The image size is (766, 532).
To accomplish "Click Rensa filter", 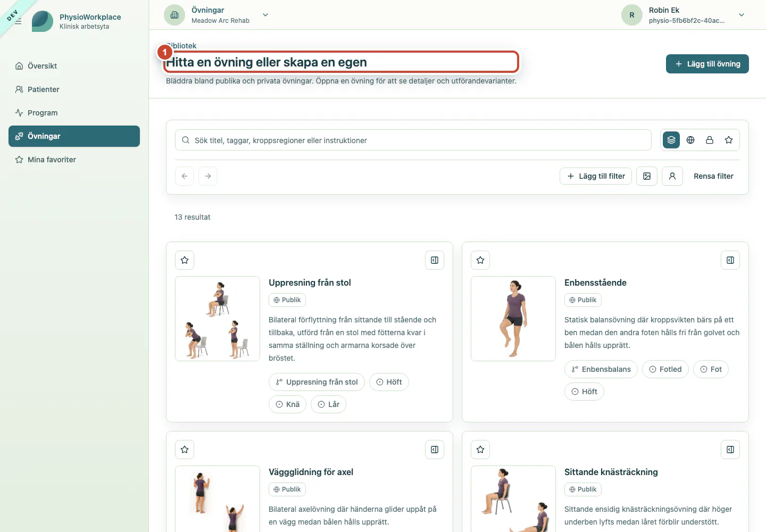I will click(x=713, y=176).
